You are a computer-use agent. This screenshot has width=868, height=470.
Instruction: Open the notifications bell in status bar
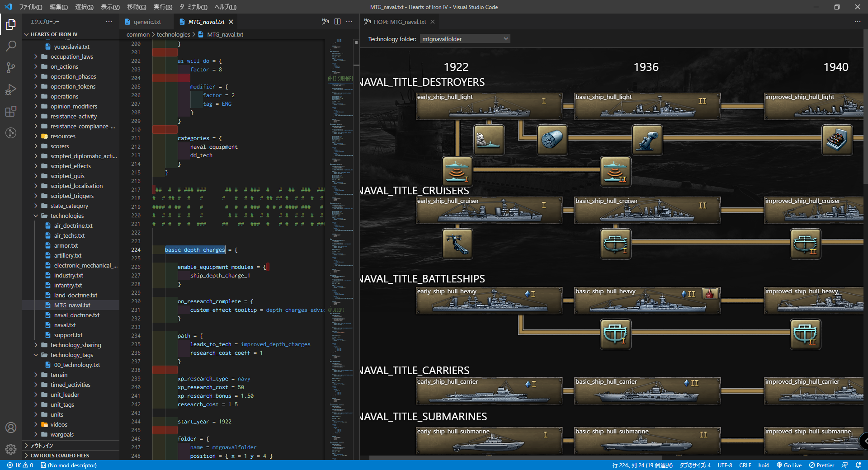point(859,465)
